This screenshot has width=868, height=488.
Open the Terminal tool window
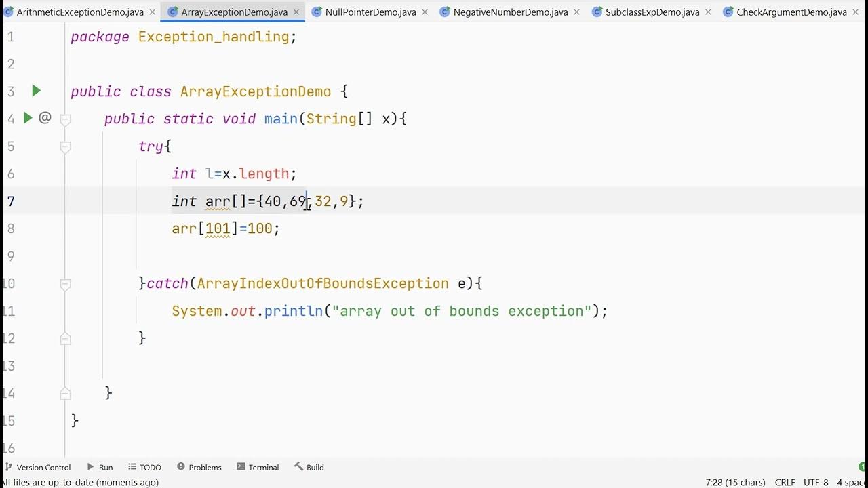[x=258, y=467]
